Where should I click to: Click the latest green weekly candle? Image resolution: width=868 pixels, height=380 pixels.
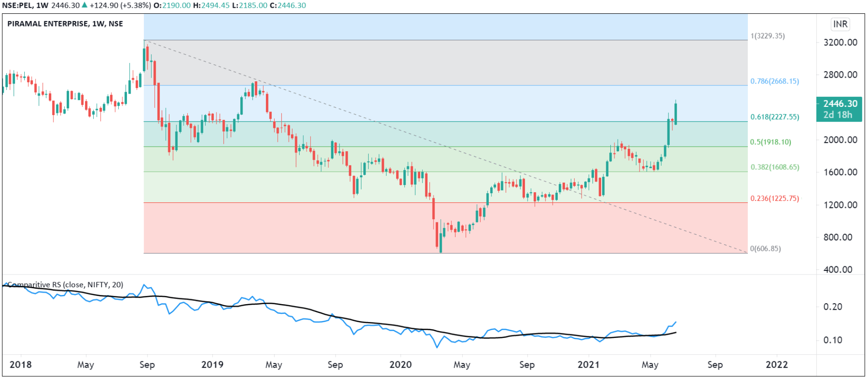[676, 112]
